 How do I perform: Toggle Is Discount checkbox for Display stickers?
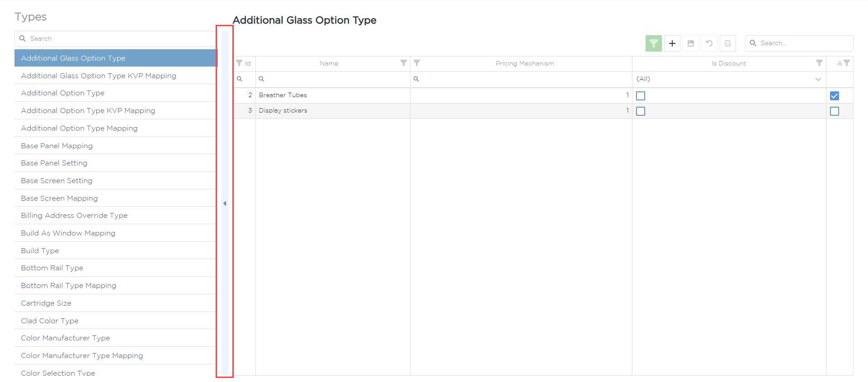(x=641, y=111)
